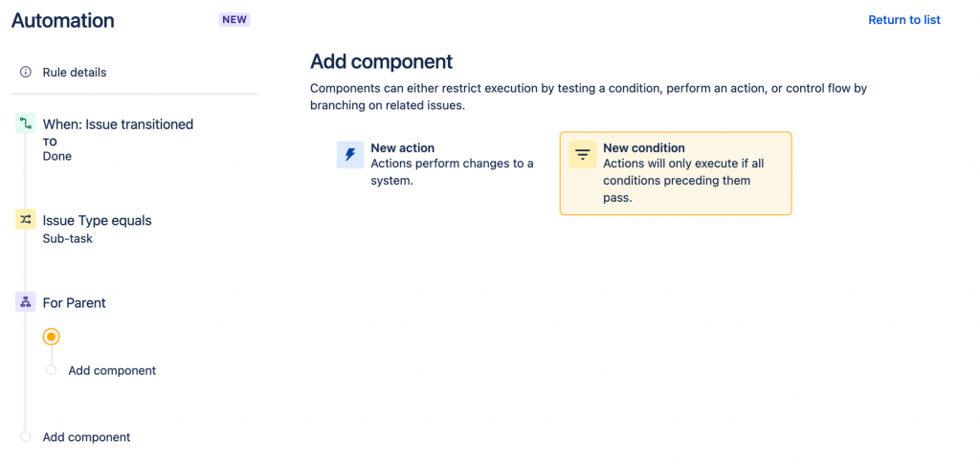The image size is (980, 464).
Task: Click the yellow Issue Type condition icon
Action: coord(26,220)
